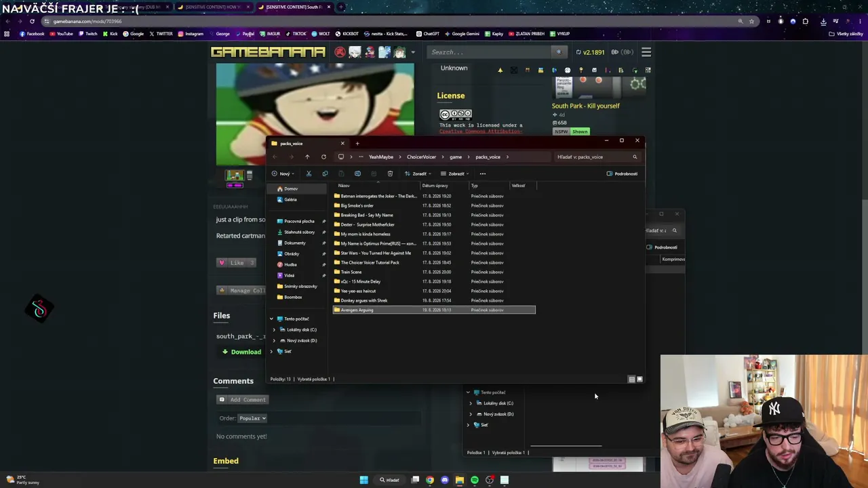868x488 pixels.
Task: Open the Creative Commons license badge
Action: tap(456, 115)
